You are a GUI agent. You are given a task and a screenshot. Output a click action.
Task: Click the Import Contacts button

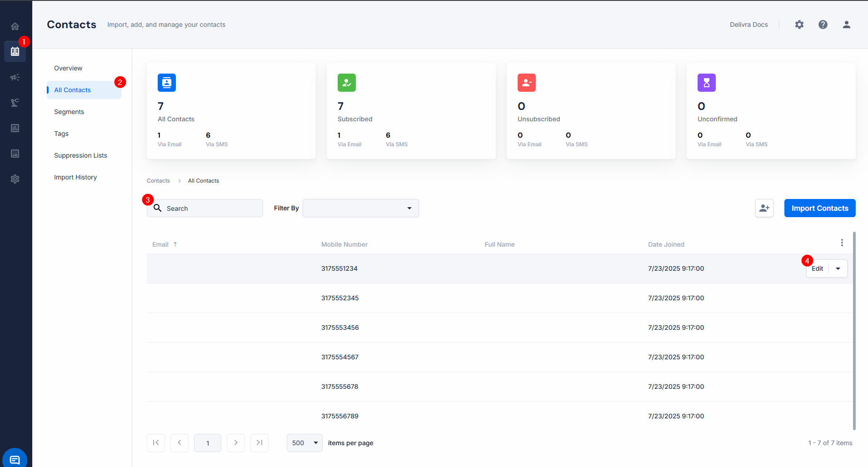[x=820, y=208]
